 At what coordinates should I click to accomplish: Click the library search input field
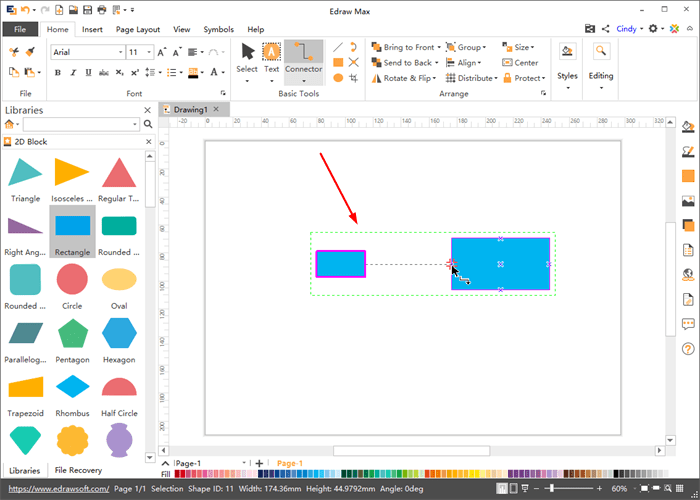click(82, 124)
